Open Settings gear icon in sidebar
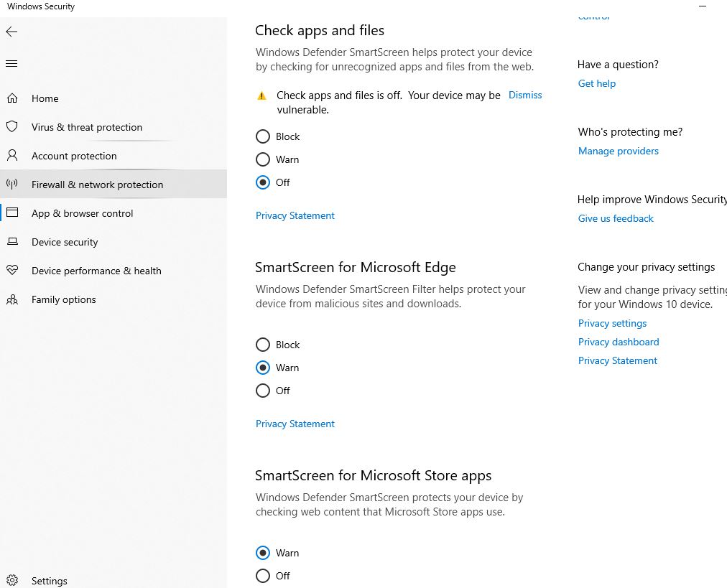Screen dimensions: 727x588 12,581
